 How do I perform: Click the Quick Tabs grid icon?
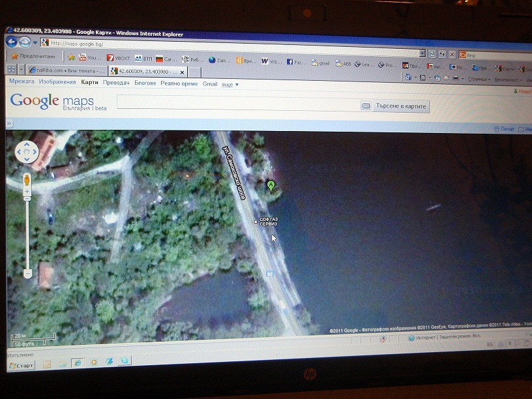click(11, 70)
